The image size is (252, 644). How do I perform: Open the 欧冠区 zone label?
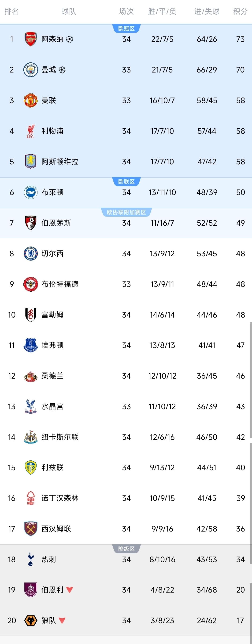tap(126, 28)
